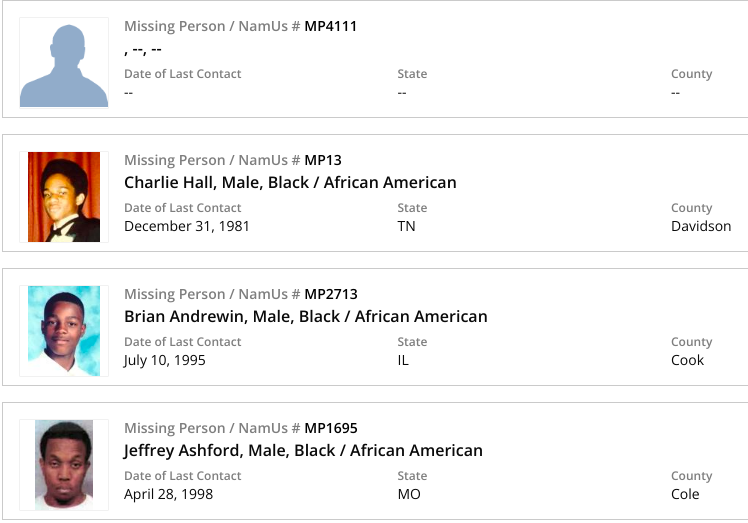Open Jeffrey Ashford's name heading
This screenshot has width=748, height=523.
click(303, 451)
